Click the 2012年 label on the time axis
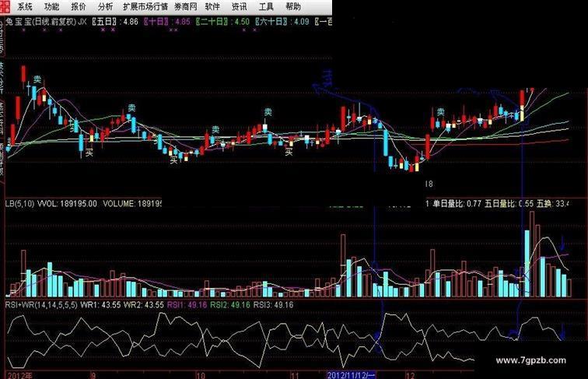 click(x=20, y=375)
